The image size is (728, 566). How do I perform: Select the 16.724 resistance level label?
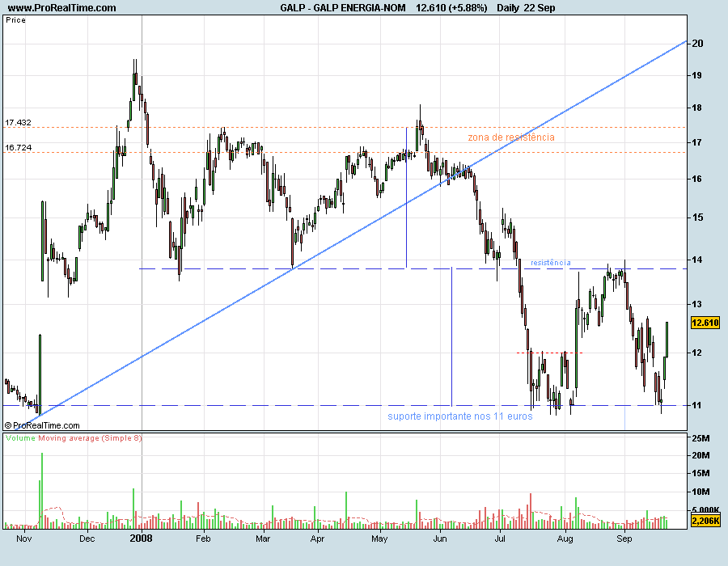point(18,147)
